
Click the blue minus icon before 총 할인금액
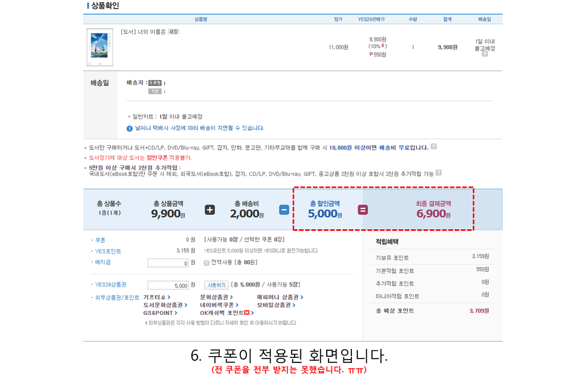pyautogui.click(x=284, y=210)
